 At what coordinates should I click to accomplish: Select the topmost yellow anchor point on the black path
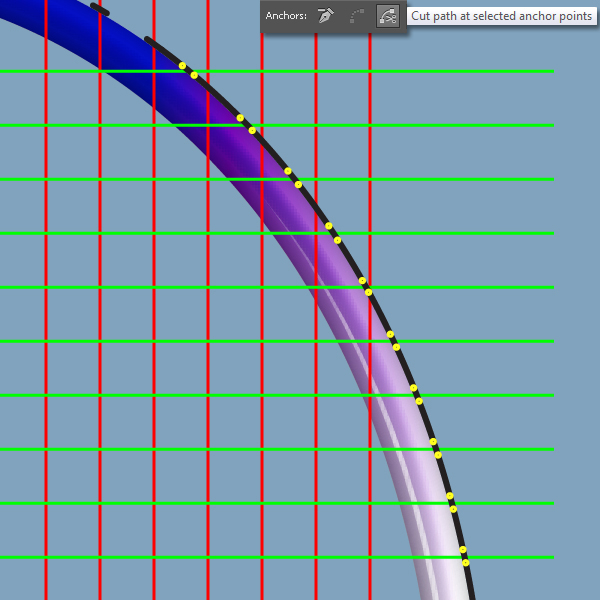[183, 66]
